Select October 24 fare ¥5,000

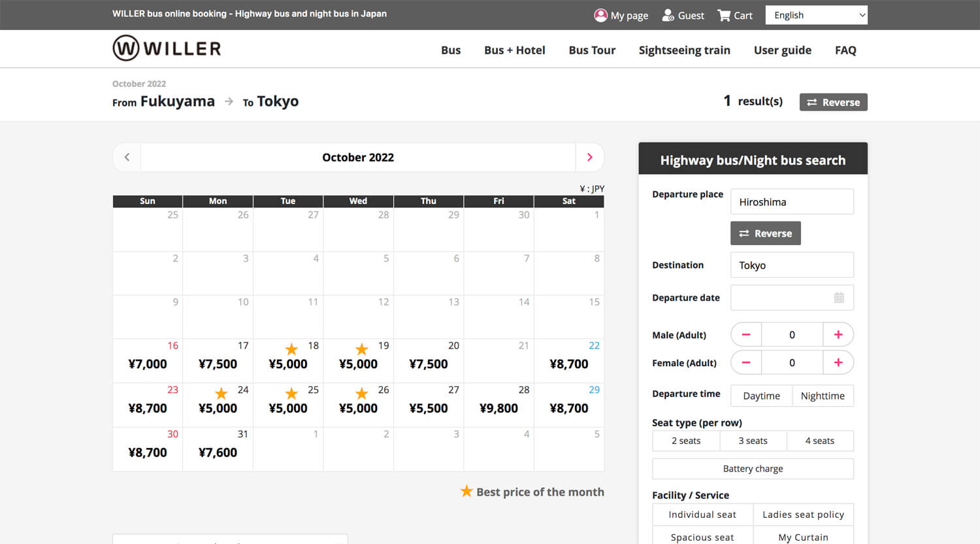(x=218, y=408)
